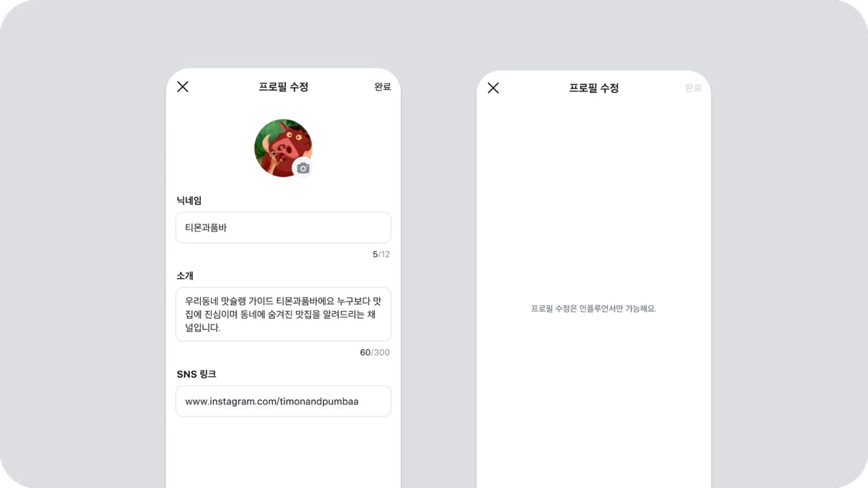Click the 소개 field label
Viewport: 868px width, 488px height.
pyautogui.click(x=185, y=276)
